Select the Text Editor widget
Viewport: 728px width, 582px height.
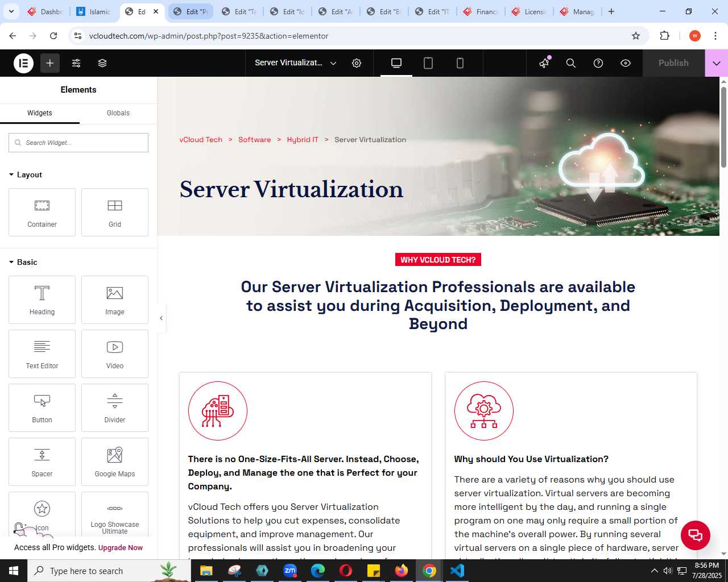(42, 354)
